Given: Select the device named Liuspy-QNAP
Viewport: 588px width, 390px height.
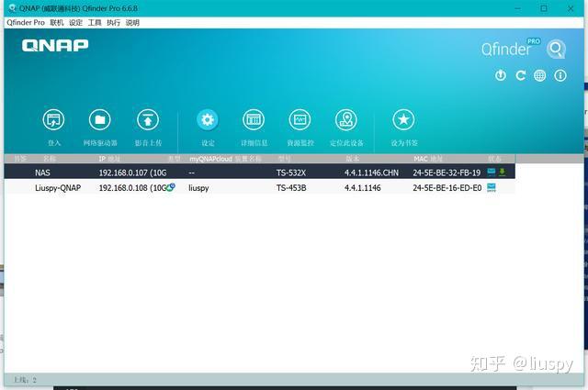Looking at the screenshot, I should 58,188.
